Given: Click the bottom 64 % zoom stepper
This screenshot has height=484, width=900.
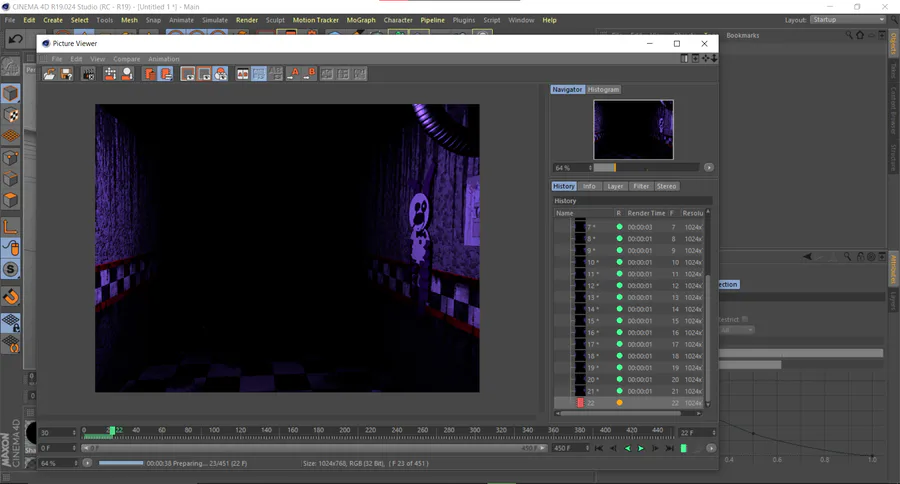Looking at the screenshot, I should point(75,463).
